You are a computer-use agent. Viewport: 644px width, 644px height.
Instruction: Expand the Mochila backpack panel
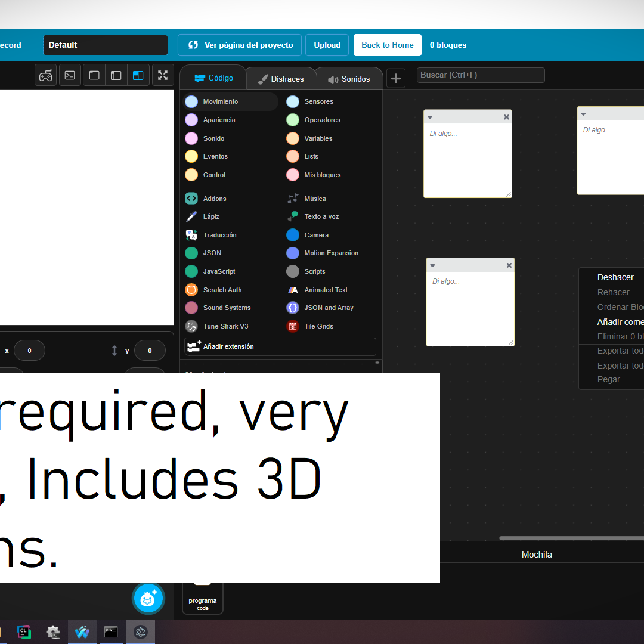[537, 555]
